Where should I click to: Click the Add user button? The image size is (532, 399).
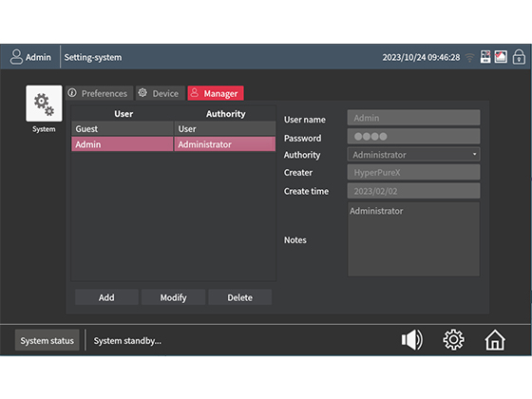(x=106, y=297)
